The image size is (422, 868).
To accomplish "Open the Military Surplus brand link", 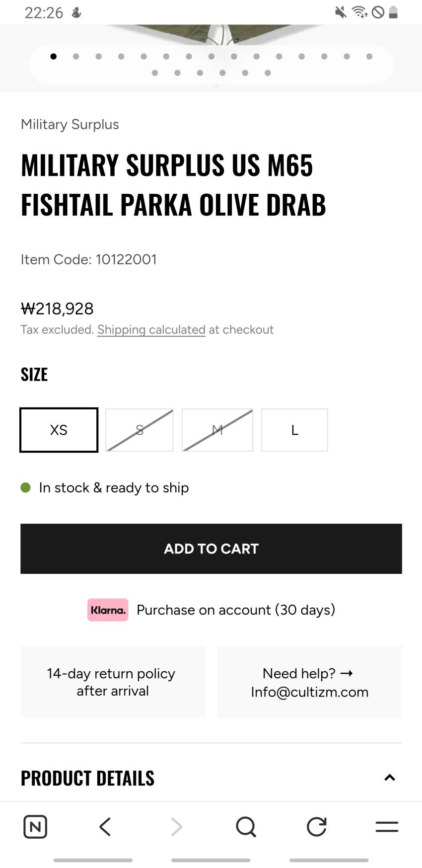I will click(70, 124).
